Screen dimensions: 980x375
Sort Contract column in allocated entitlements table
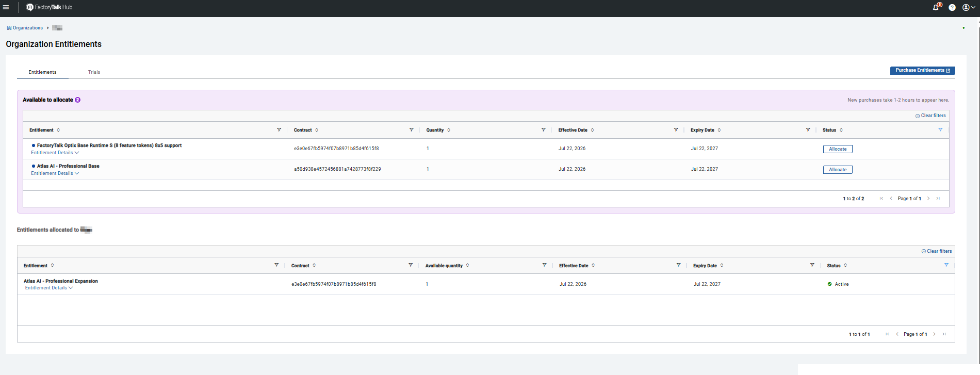point(314,266)
